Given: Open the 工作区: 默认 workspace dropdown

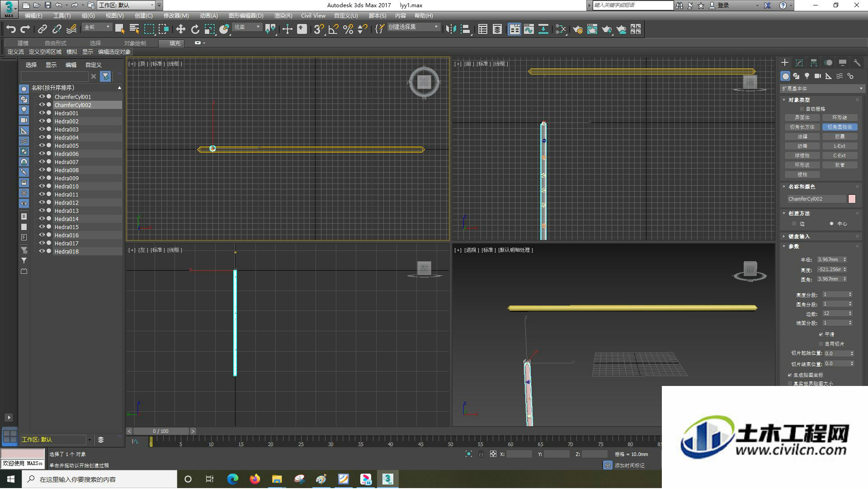Looking at the screenshot, I should 127,5.
